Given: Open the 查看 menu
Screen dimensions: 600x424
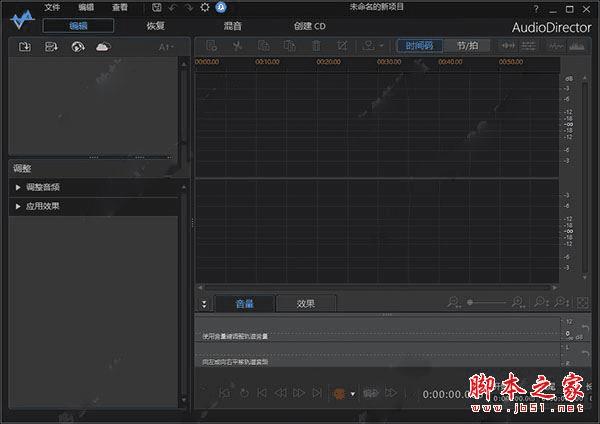Looking at the screenshot, I should pyautogui.click(x=120, y=7).
